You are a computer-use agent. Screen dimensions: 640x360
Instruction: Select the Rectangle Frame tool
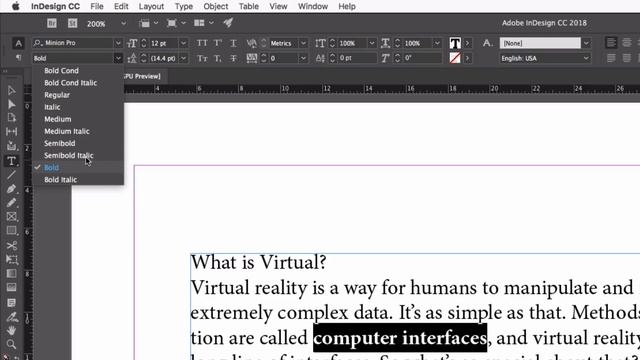click(x=11, y=216)
